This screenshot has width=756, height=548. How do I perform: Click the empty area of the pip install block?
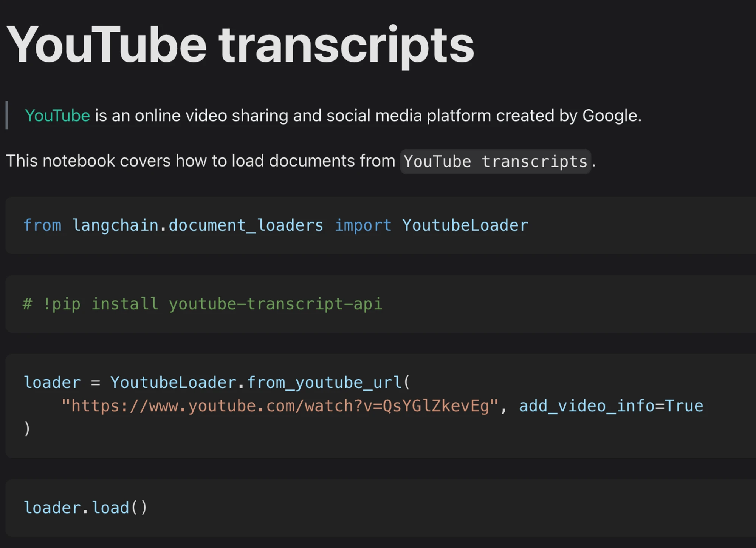(x=567, y=304)
